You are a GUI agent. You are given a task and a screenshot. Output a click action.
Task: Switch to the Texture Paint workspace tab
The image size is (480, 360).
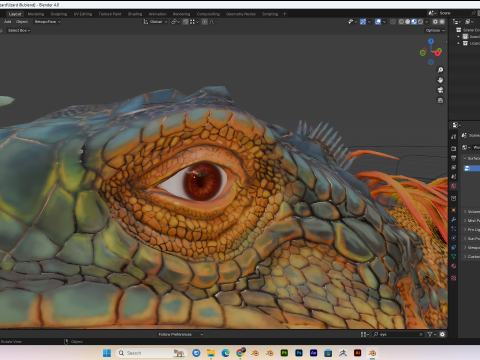pos(110,14)
